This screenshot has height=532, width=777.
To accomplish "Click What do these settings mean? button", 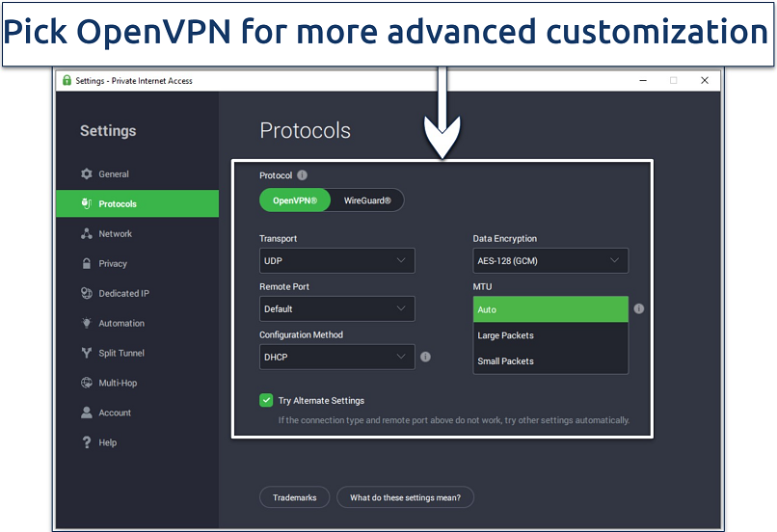I will point(405,497).
